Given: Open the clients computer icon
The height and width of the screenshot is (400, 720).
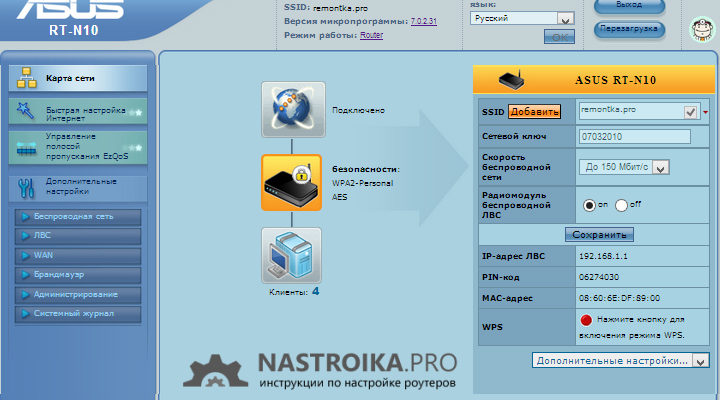Looking at the screenshot, I should pos(292,255).
